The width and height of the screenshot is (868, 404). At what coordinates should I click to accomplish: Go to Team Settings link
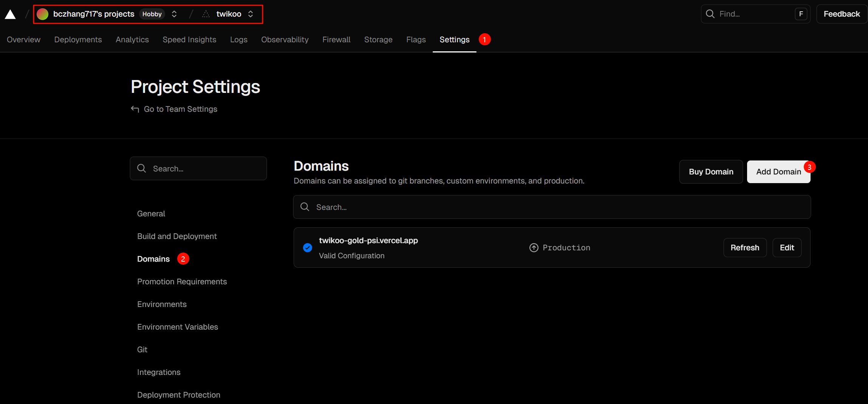[x=180, y=109]
